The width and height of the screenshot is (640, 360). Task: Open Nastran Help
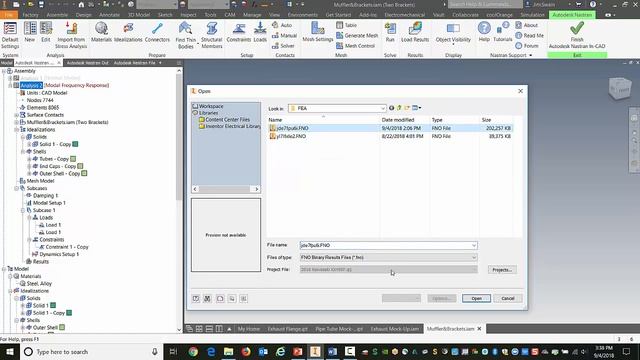tap(484, 32)
